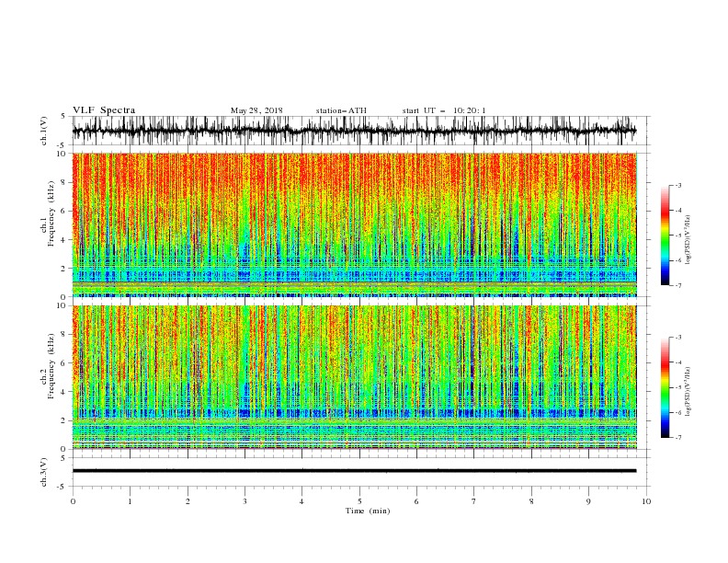The width and height of the screenshot is (728, 563).
Task: Click the "ch.3(V)" axis label
Action: pyautogui.click(x=44, y=472)
